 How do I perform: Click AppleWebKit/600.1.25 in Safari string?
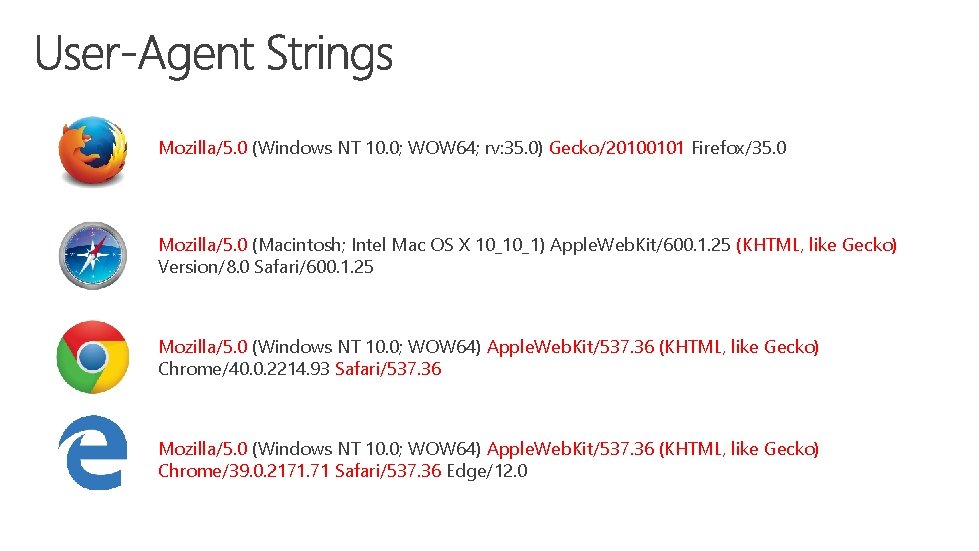[x=641, y=245]
